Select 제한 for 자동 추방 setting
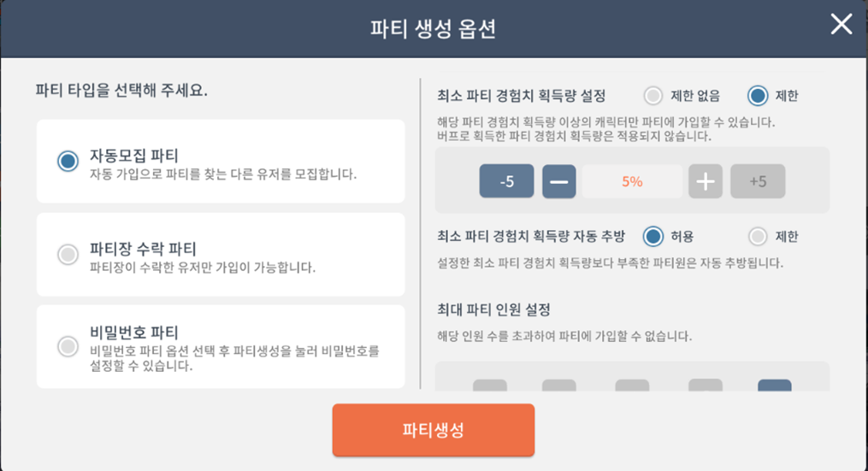The height and width of the screenshot is (471, 868). [758, 236]
